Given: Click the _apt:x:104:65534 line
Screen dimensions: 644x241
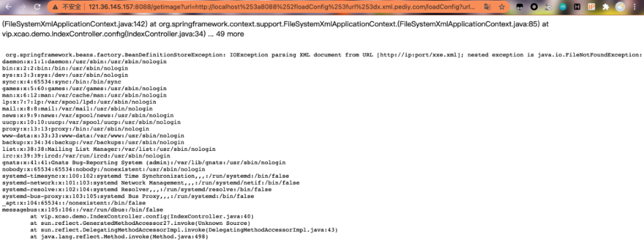Looking at the screenshot, I should point(74,203).
